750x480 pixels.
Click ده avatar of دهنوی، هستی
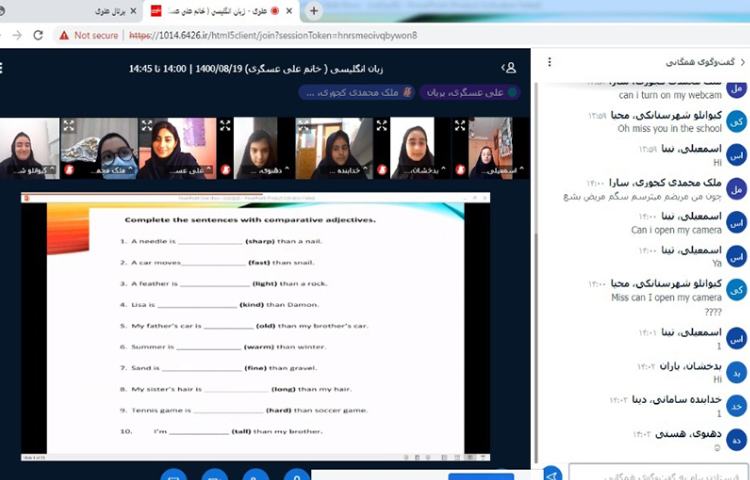tap(737, 440)
